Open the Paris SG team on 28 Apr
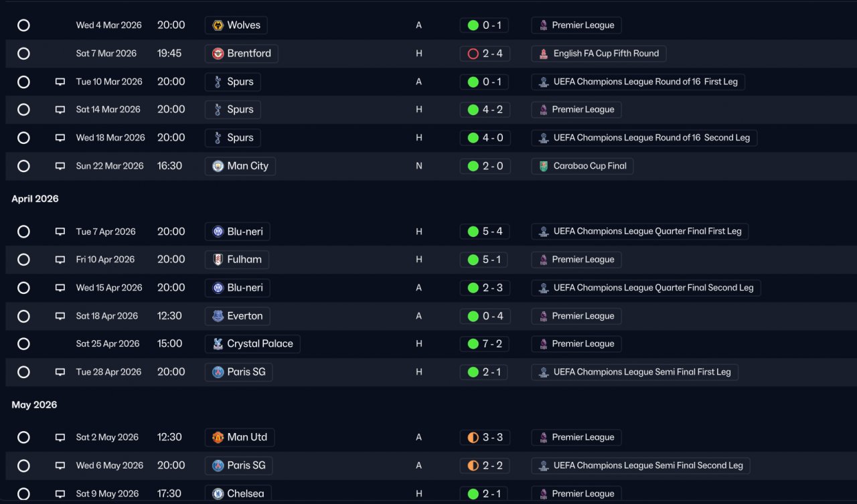The width and height of the screenshot is (857, 504). pos(239,372)
